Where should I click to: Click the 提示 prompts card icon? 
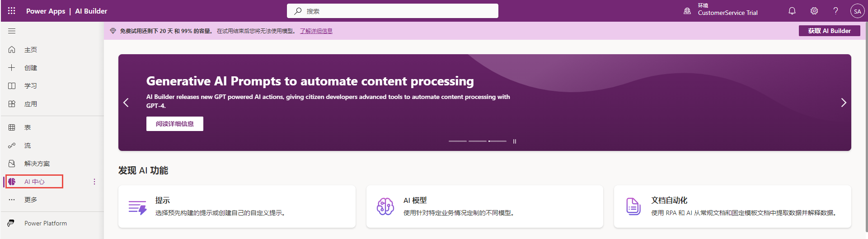(137, 207)
